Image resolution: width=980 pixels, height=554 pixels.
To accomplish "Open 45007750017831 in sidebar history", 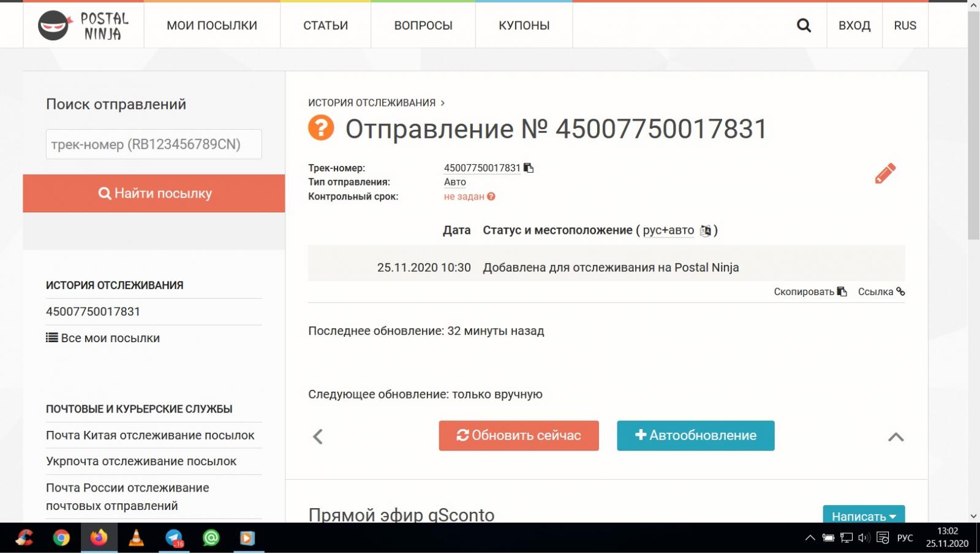I will click(93, 312).
